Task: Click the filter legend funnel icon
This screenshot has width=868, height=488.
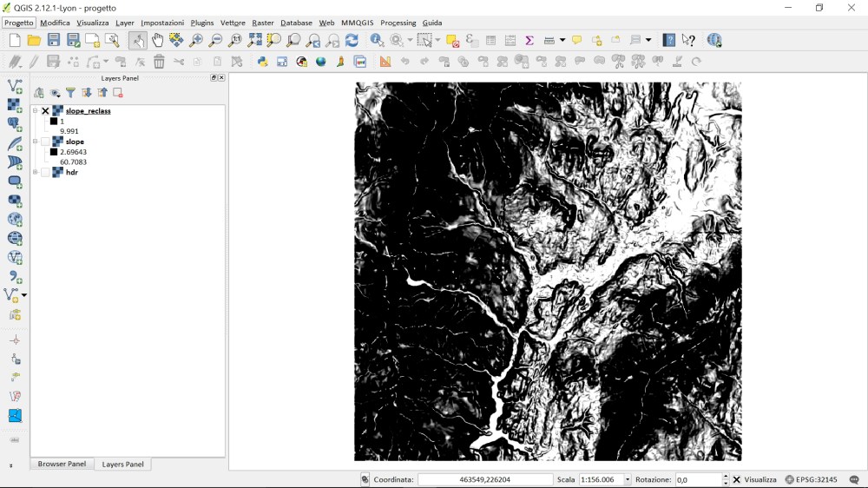Action: coord(70,93)
